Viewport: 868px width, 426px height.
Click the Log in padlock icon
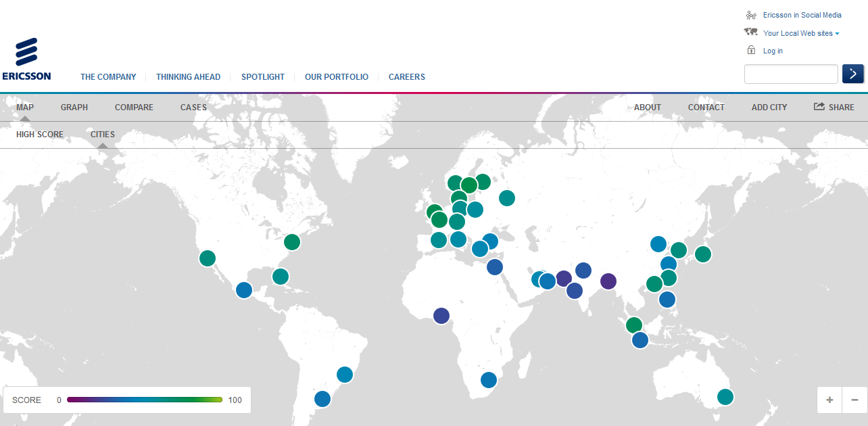click(750, 51)
